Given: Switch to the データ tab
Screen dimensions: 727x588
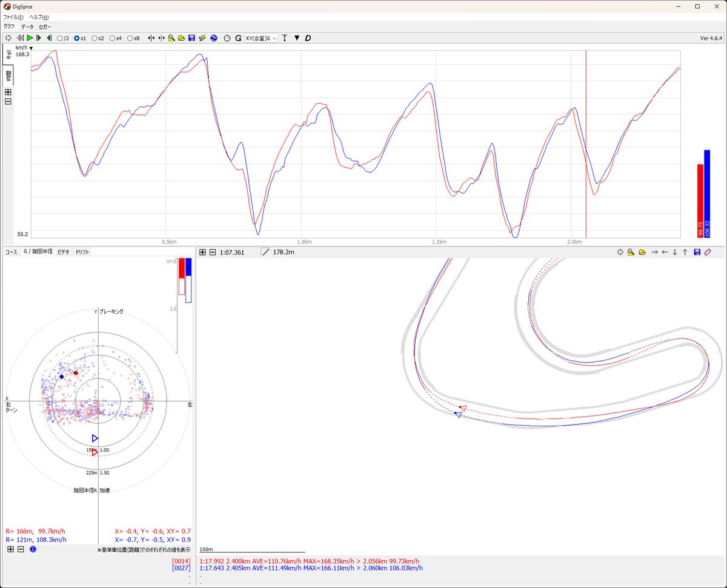Looking at the screenshot, I should pyautogui.click(x=27, y=27).
